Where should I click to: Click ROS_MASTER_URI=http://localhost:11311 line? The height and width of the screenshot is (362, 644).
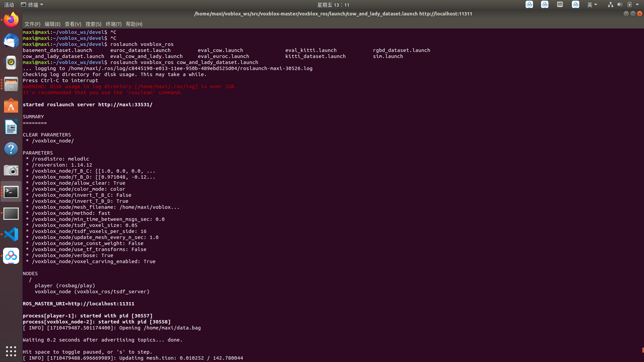tap(78, 304)
